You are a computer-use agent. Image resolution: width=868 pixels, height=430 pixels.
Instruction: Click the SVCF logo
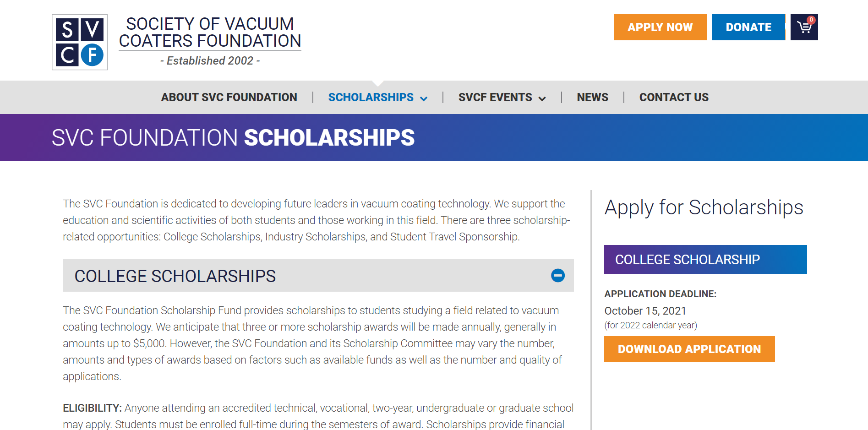click(79, 41)
